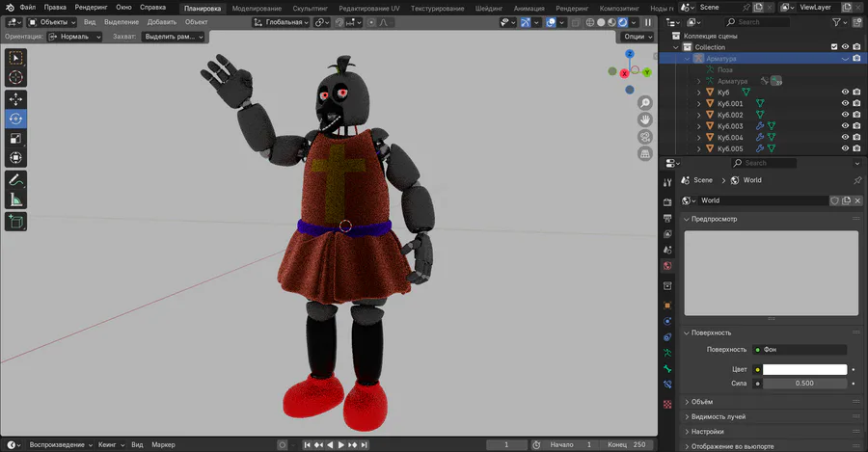Toggle camera view in the viewport
The image size is (868, 452).
tap(645, 137)
